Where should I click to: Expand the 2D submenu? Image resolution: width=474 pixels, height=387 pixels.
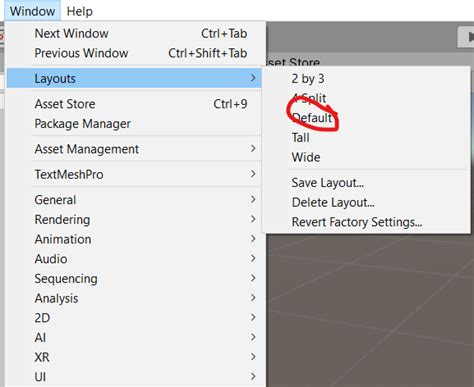(133, 318)
